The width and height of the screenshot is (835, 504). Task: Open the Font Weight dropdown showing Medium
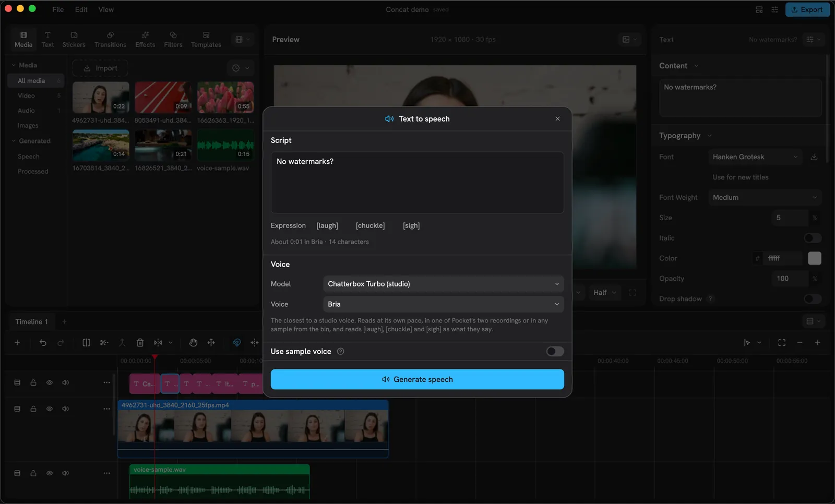[x=765, y=198]
